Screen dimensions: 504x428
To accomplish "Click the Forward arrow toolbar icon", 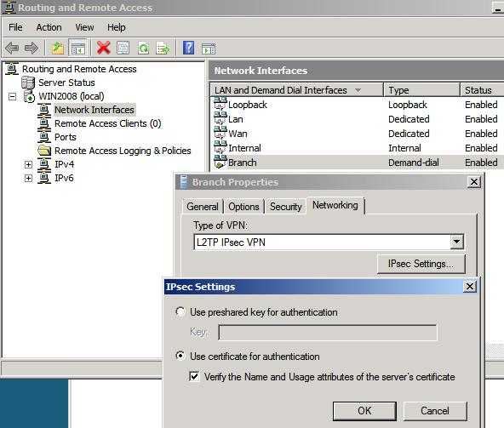I will 31,49.
